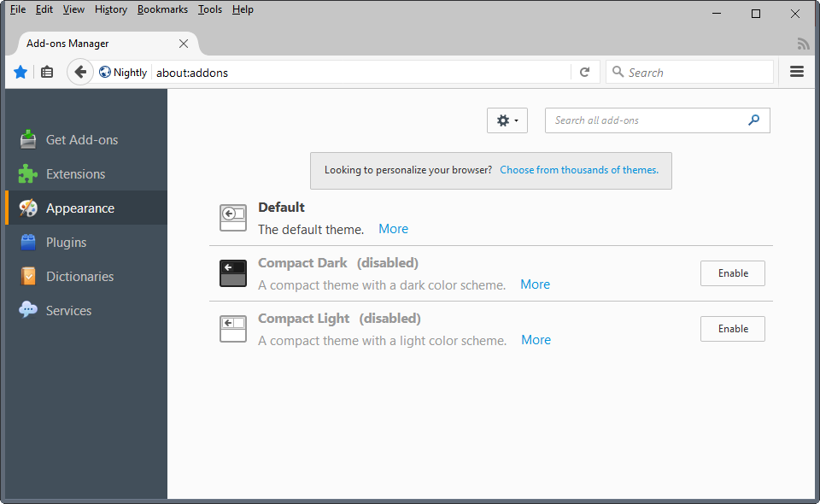
Task: Click More link for Compact Light theme
Action: (x=536, y=340)
